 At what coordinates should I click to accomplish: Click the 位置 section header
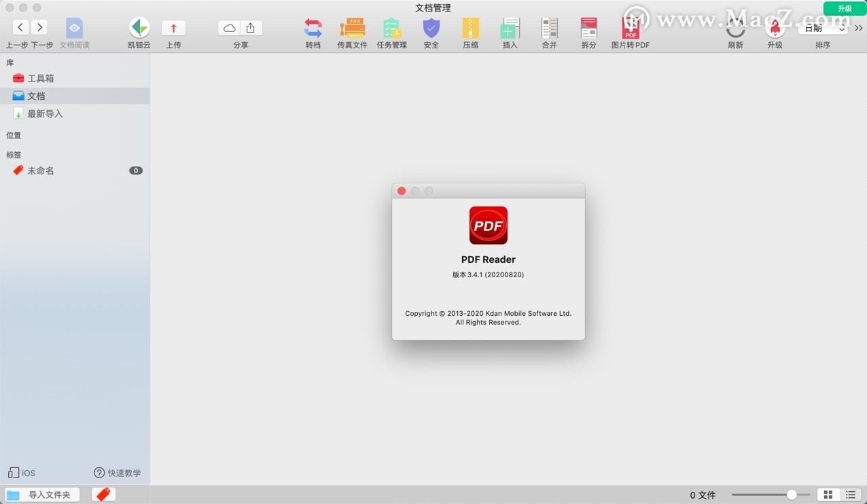[14, 135]
